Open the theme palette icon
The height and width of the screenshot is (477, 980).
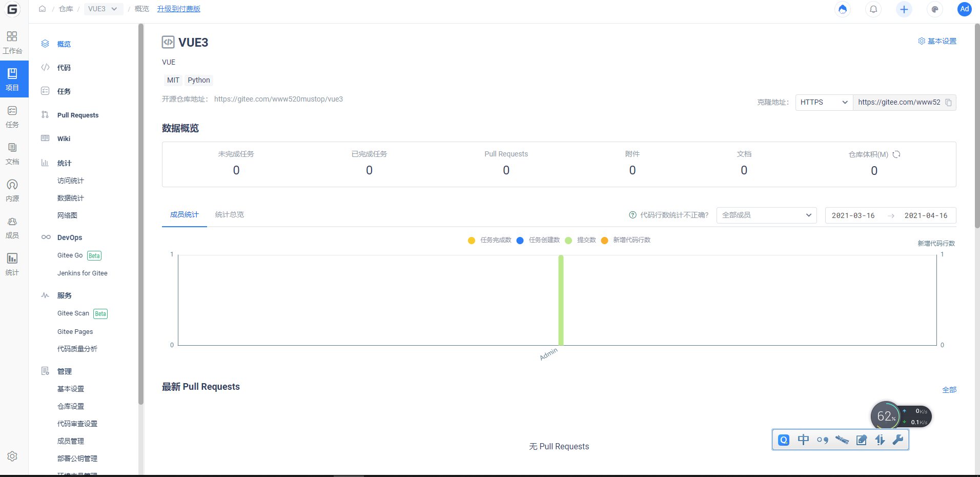tap(935, 9)
